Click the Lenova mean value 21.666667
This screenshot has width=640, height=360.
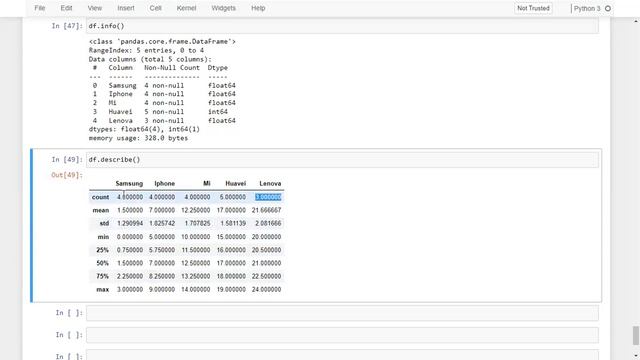point(267,210)
